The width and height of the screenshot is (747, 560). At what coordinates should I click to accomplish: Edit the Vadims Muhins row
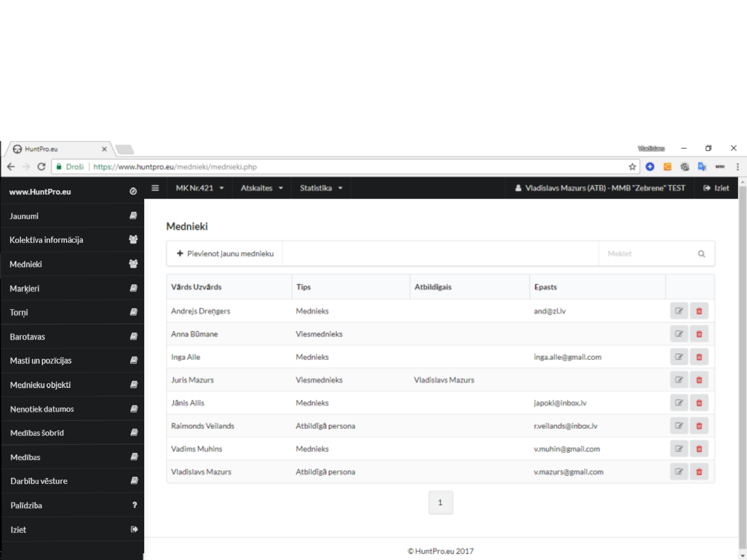(679, 449)
